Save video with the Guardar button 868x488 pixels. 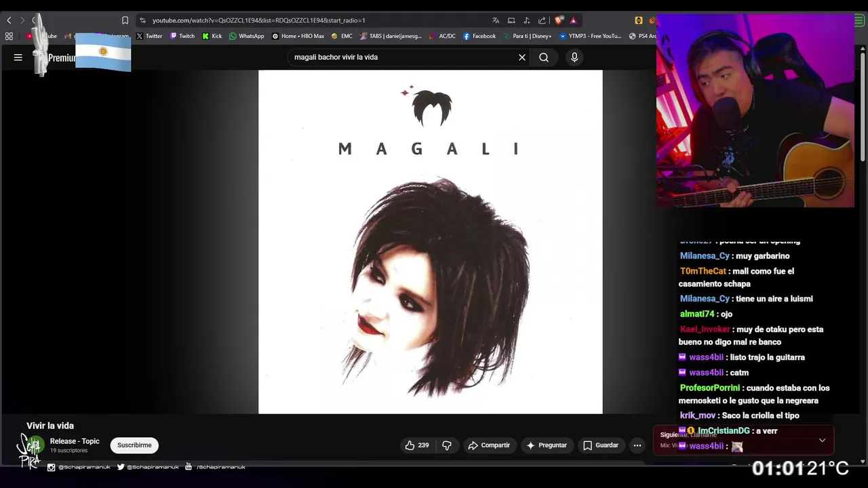[601, 445]
